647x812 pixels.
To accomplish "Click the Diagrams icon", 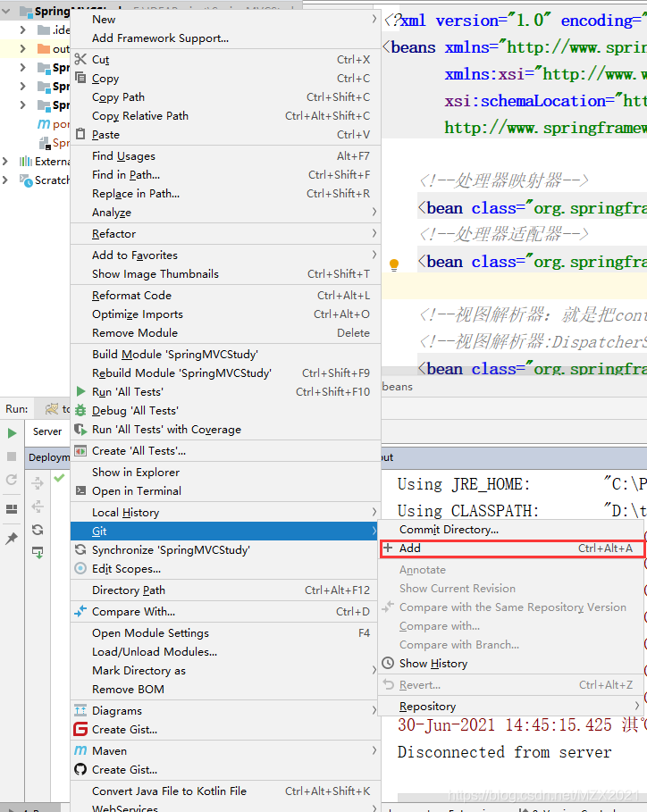I will (x=80, y=710).
